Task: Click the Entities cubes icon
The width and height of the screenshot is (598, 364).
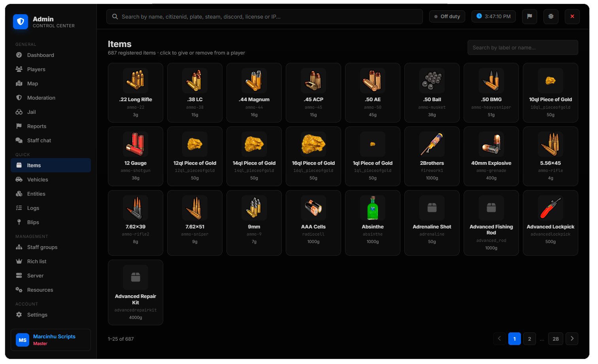Action: tap(19, 194)
